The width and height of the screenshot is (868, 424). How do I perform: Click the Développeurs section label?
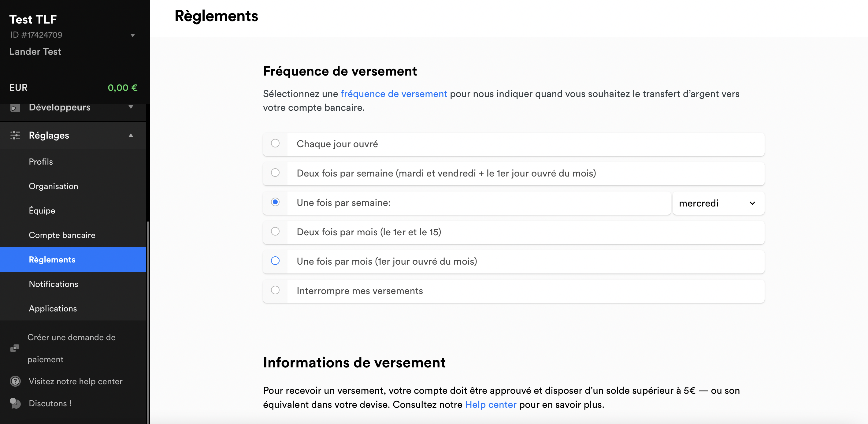point(60,107)
